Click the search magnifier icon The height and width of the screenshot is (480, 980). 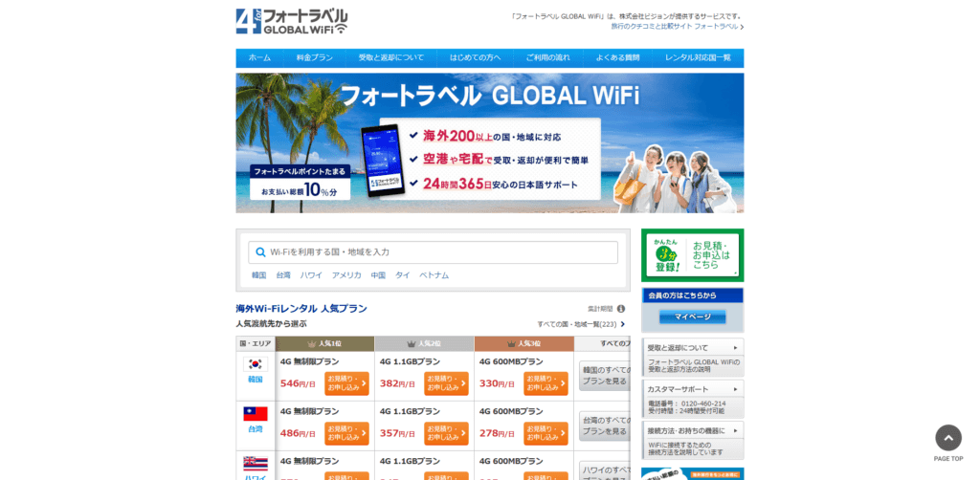coord(260,252)
